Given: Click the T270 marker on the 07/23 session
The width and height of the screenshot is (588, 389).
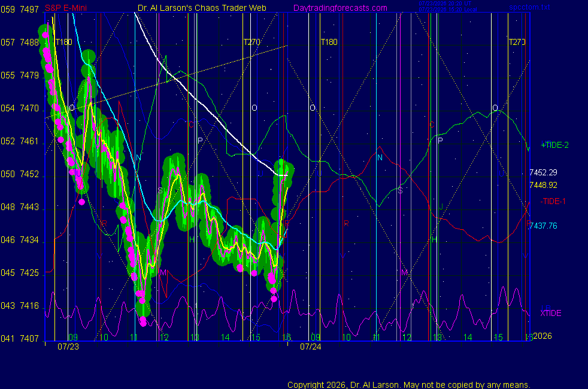Looking at the screenshot, I should click(x=251, y=42).
